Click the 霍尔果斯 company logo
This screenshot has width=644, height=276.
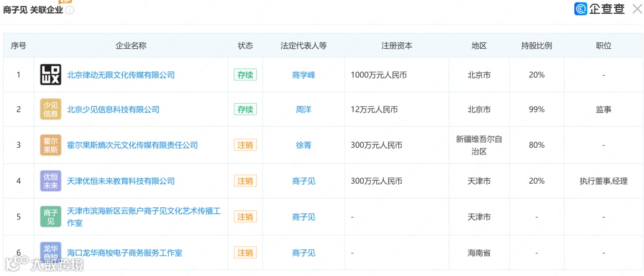(x=51, y=145)
